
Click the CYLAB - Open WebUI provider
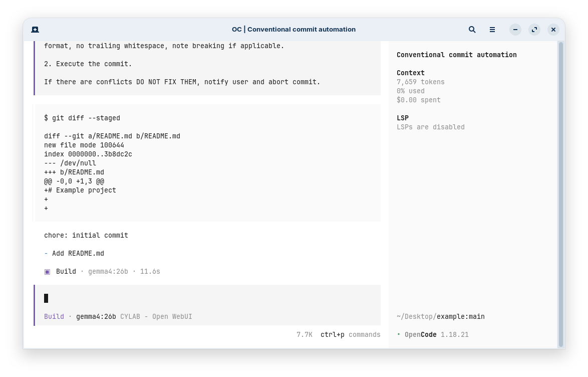pyautogui.click(x=156, y=316)
